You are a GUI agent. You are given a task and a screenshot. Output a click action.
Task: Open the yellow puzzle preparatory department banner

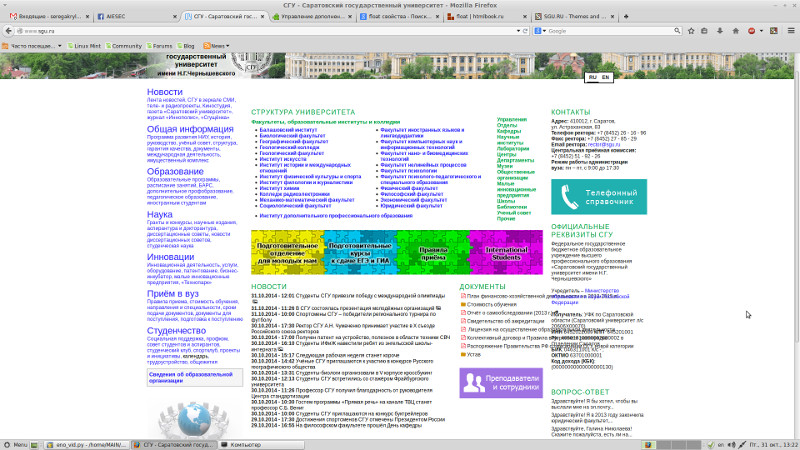coord(287,253)
